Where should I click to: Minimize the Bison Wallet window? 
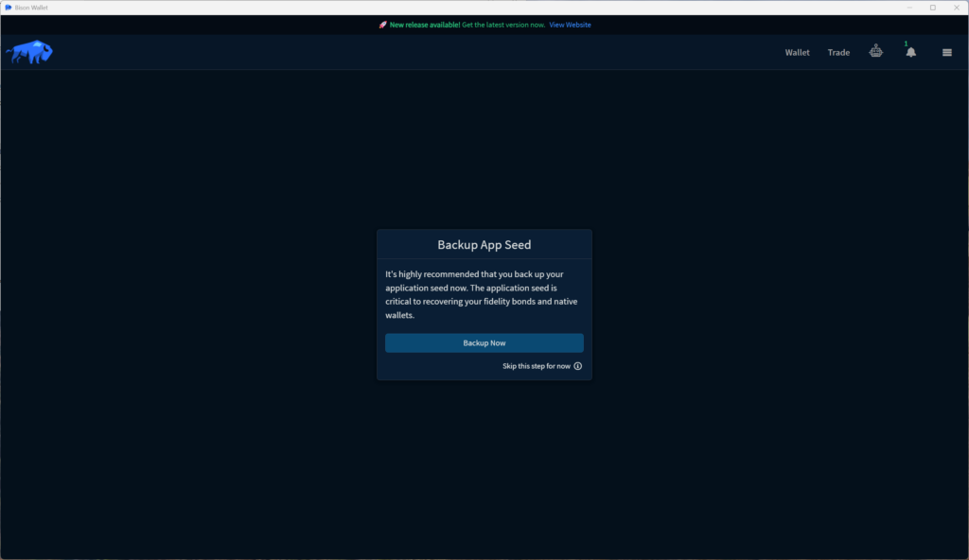907,8
